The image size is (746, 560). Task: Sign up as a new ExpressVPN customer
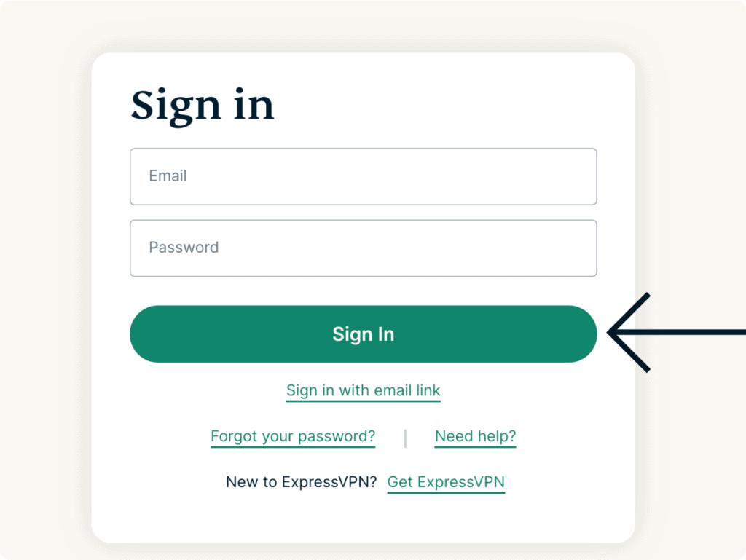[x=446, y=481]
